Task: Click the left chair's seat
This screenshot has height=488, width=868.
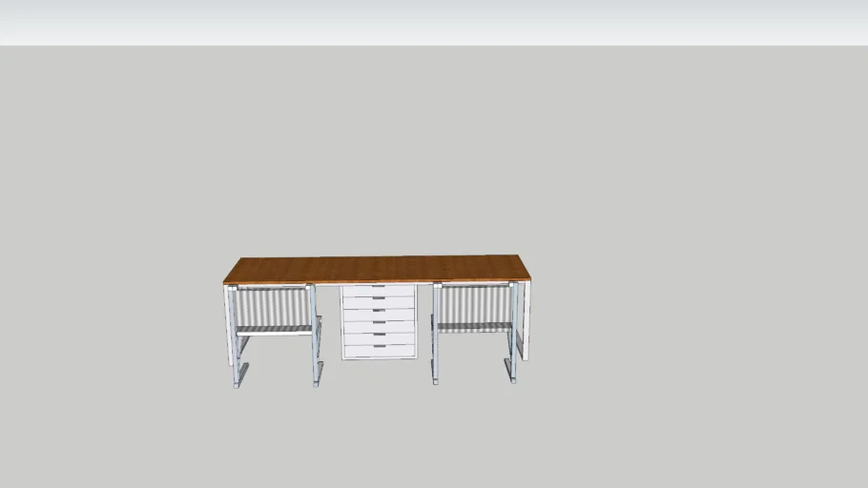Action: 273,330
